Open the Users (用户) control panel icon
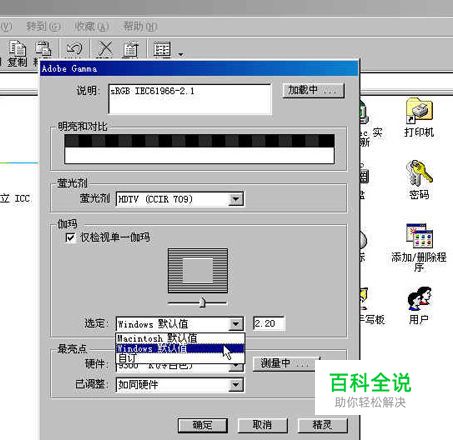The height and width of the screenshot is (440, 453). [x=419, y=305]
